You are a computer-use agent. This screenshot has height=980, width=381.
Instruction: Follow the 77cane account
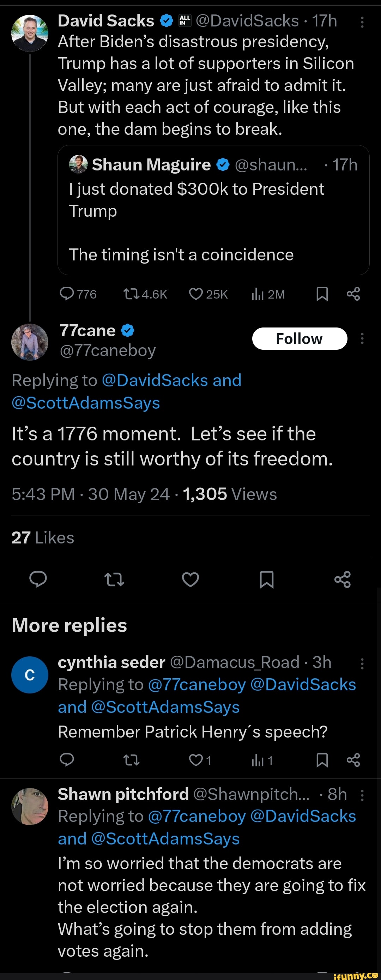pyautogui.click(x=299, y=338)
